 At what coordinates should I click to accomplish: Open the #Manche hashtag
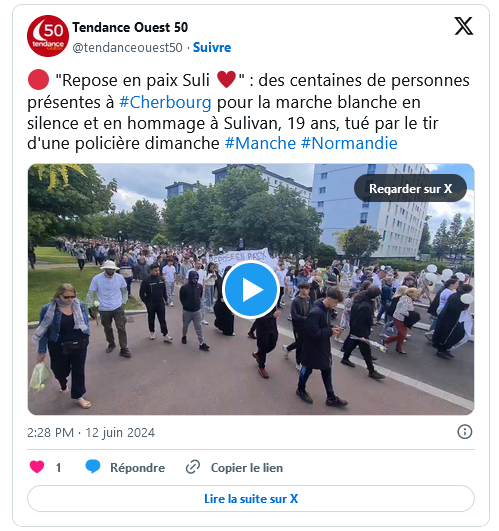[260, 143]
